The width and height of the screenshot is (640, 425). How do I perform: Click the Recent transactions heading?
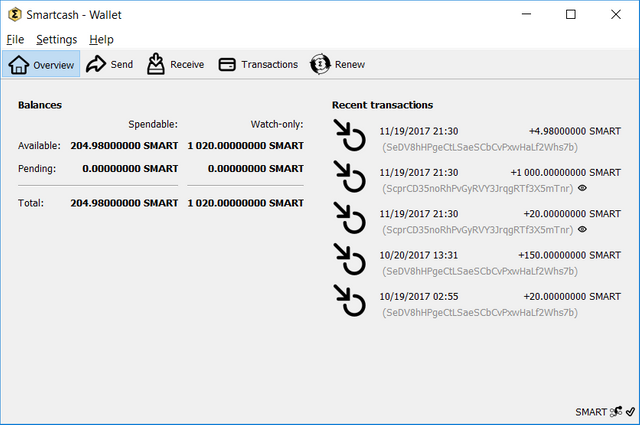382,105
